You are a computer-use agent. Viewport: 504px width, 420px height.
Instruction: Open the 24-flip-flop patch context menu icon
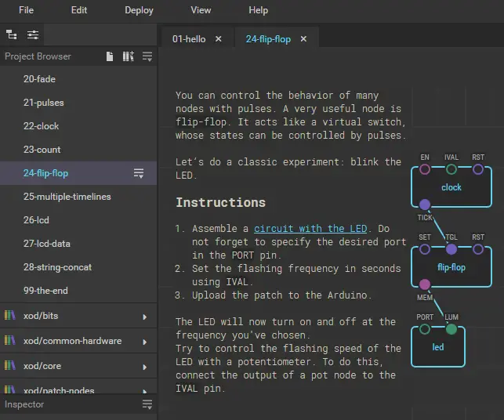(x=139, y=173)
